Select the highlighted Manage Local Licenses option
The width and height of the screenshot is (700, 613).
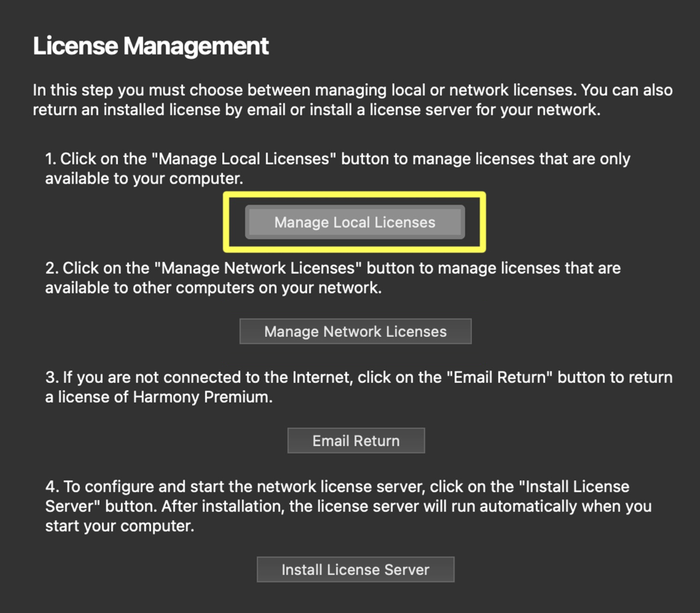coord(354,222)
